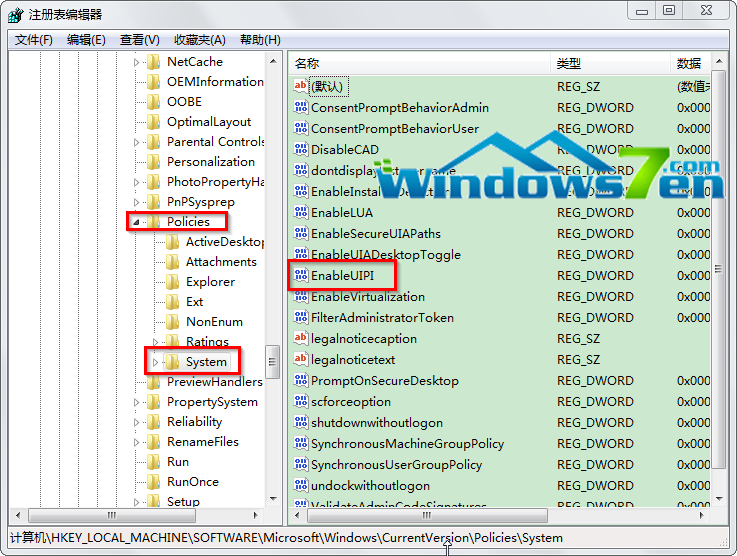Select the NonEnum tree item
This screenshot has height=556, width=737.
[x=214, y=321]
